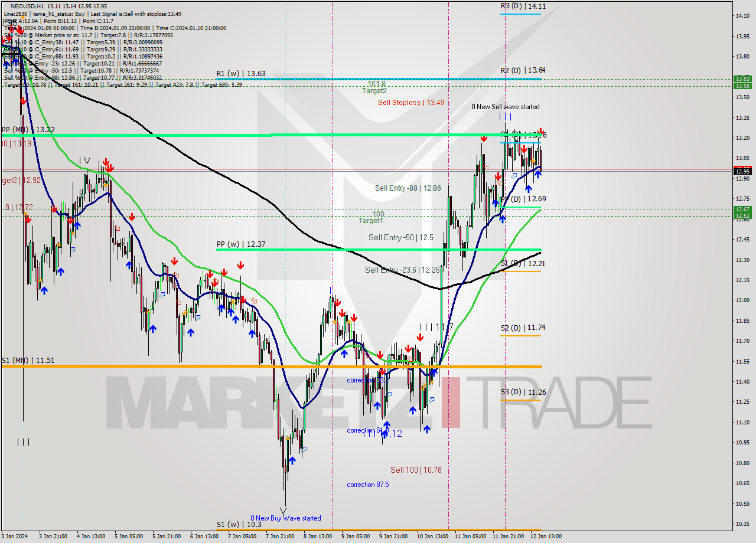Click the 'PP (w) | 12.37' weekly pivot label
This screenshot has width=756, height=543.
point(241,244)
